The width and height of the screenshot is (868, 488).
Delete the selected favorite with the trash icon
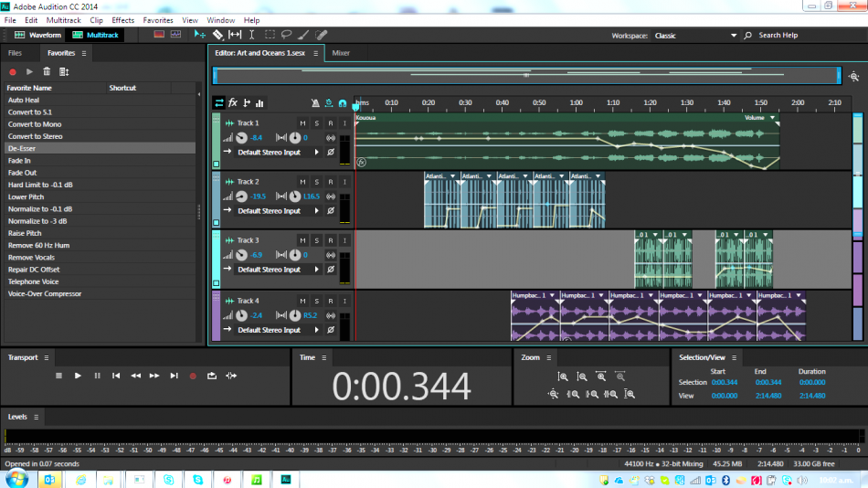(x=47, y=71)
